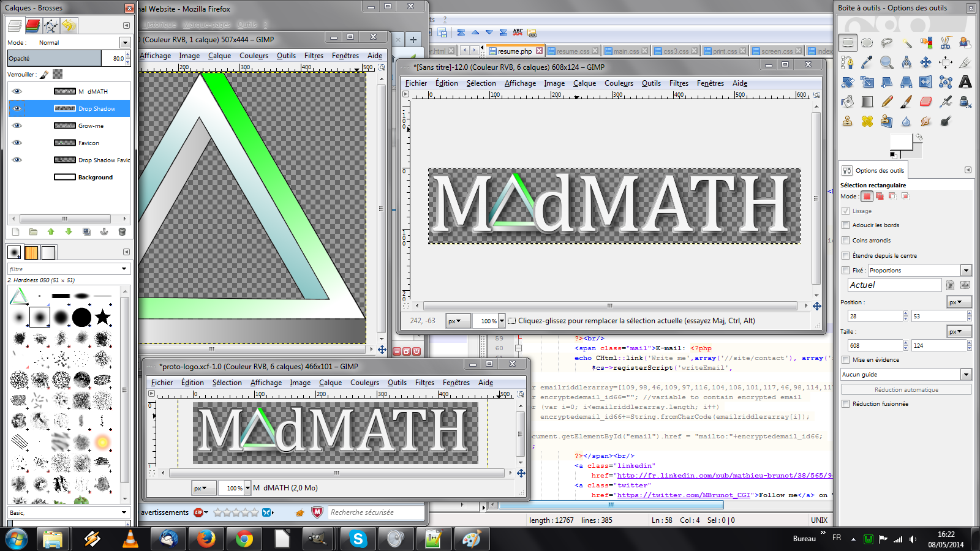Image resolution: width=980 pixels, height=551 pixels.
Task: Switch to the main.css editor tab
Action: coord(626,51)
